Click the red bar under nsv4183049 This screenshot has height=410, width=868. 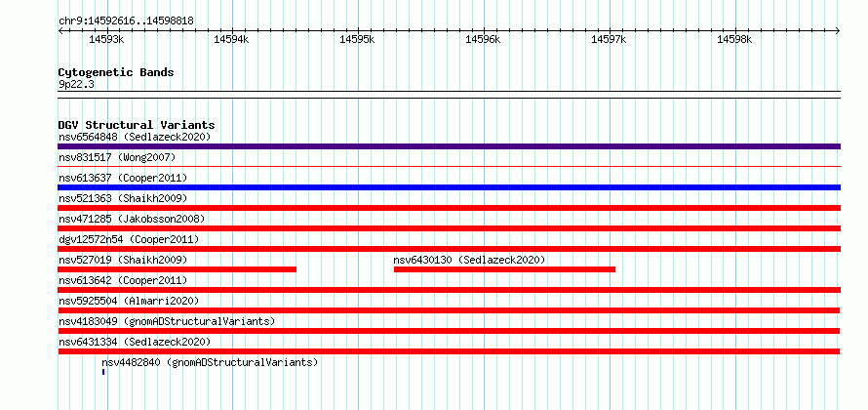pyautogui.click(x=449, y=331)
